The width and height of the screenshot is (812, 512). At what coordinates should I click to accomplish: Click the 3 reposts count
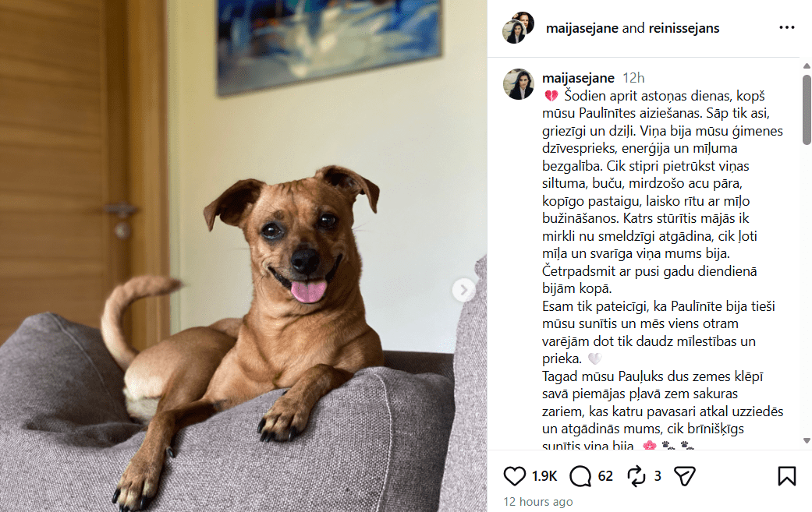click(x=658, y=476)
